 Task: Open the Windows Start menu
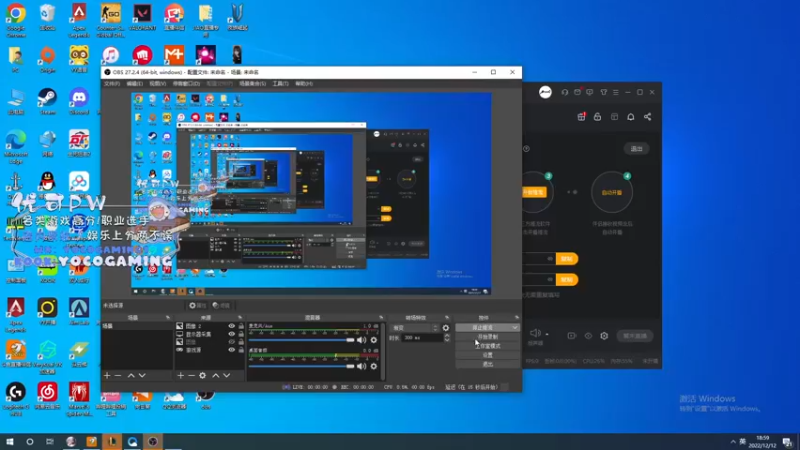(10, 441)
